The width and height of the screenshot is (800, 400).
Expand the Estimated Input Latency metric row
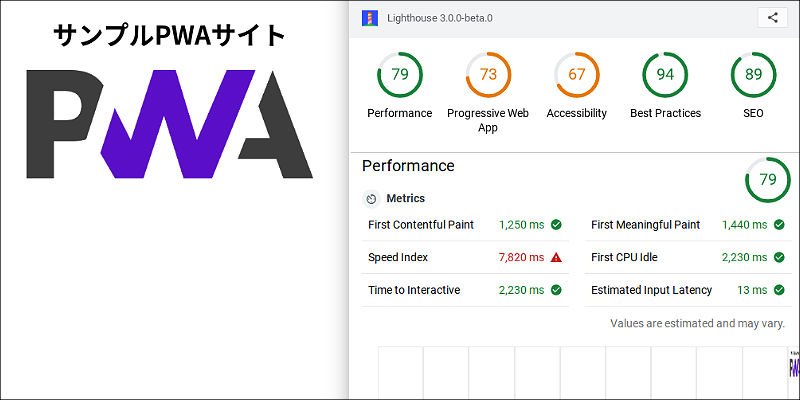pyautogui.click(x=688, y=290)
